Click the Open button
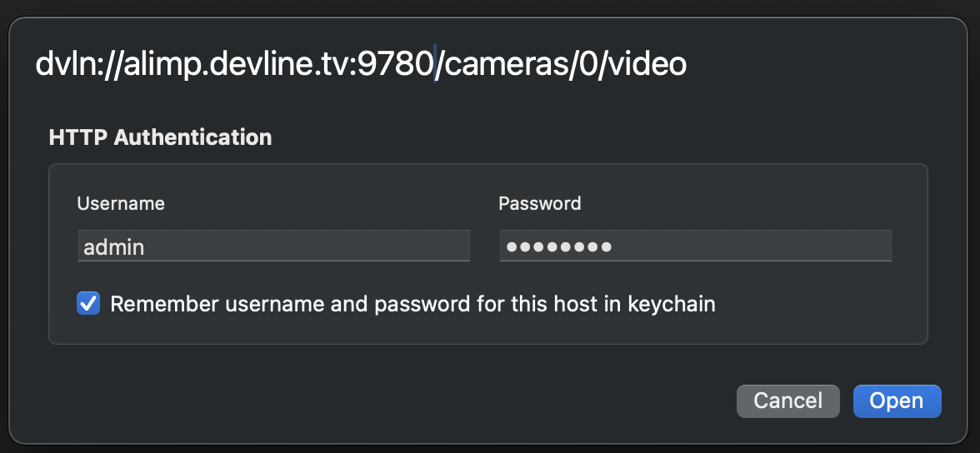This screenshot has width=980, height=453. pyautogui.click(x=897, y=401)
